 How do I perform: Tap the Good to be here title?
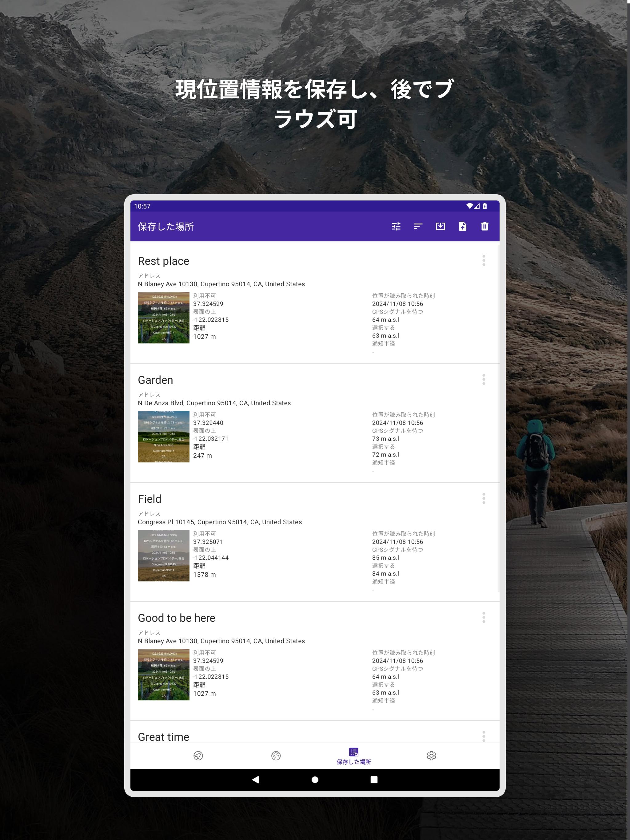coord(177,618)
